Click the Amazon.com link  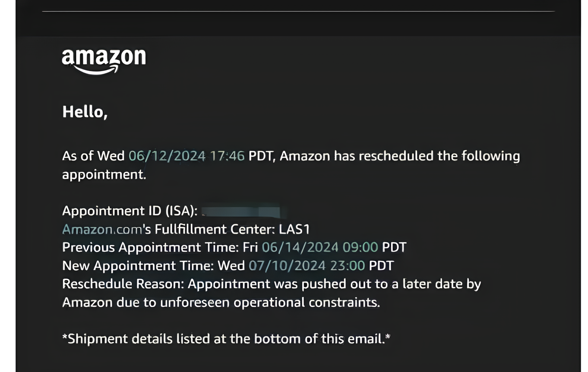pos(102,229)
